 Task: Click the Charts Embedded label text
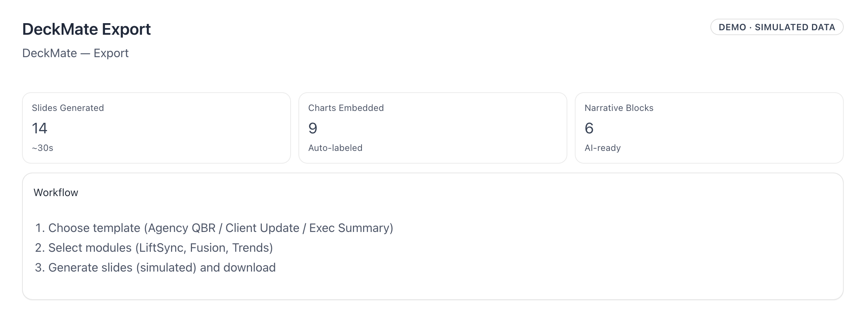click(346, 108)
